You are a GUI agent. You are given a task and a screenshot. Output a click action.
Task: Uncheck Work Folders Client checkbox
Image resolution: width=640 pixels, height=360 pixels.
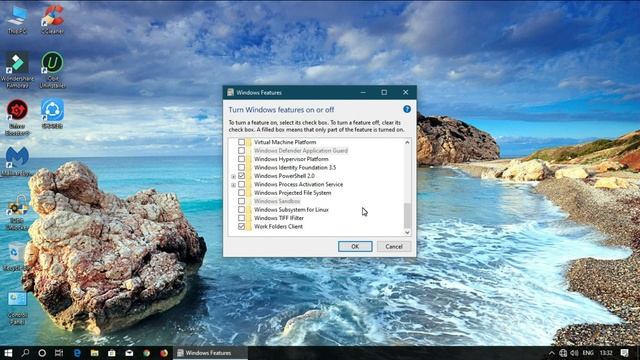[241, 226]
